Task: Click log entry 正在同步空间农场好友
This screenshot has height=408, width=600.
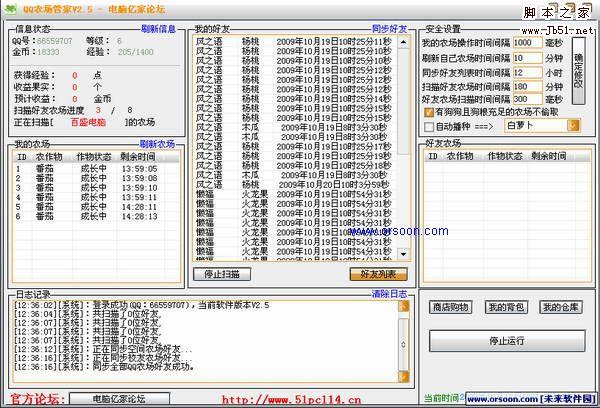Action: [103, 349]
